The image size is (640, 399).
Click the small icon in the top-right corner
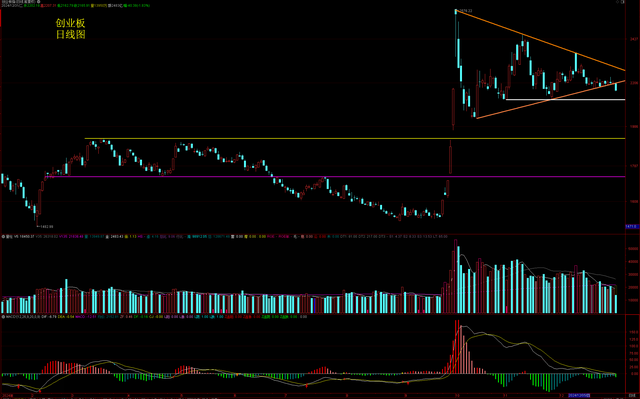[x=622, y=2]
